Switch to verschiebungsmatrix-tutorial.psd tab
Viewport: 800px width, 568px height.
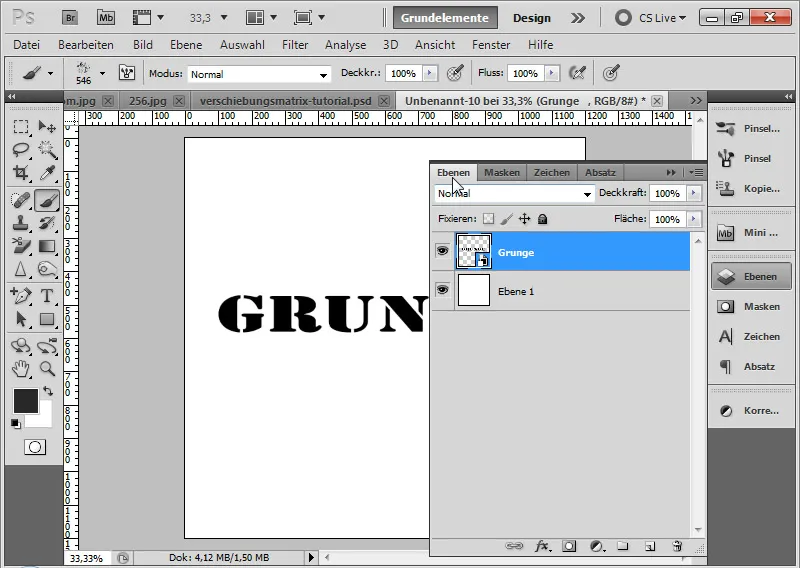[x=286, y=101]
